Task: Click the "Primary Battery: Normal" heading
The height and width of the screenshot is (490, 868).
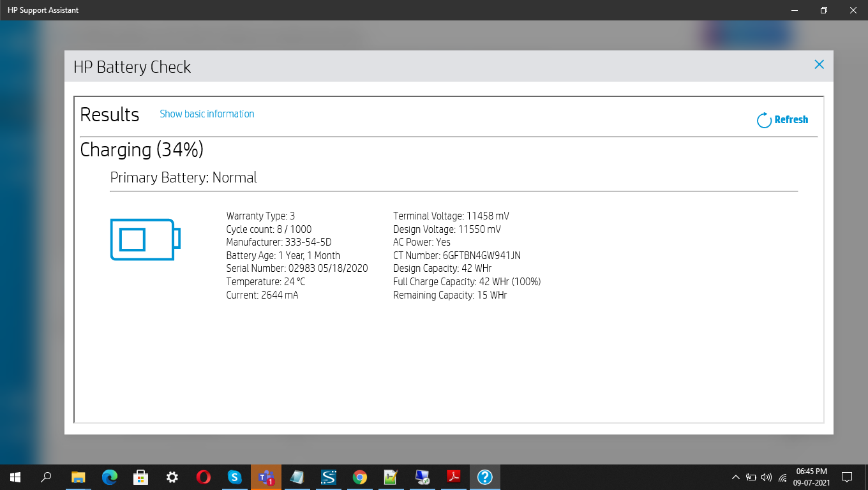Action: point(184,177)
